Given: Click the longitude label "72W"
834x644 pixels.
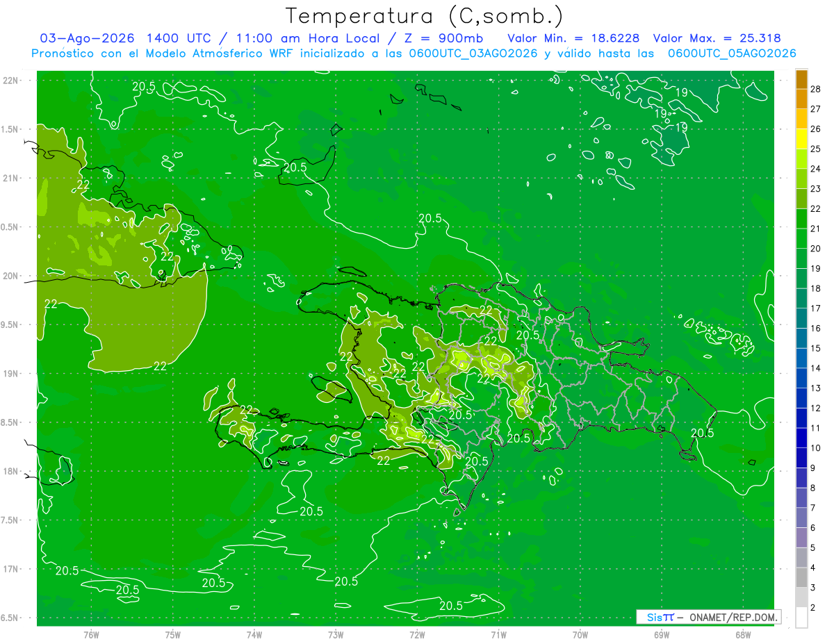Looking at the screenshot, I should (x=417, y=635).
